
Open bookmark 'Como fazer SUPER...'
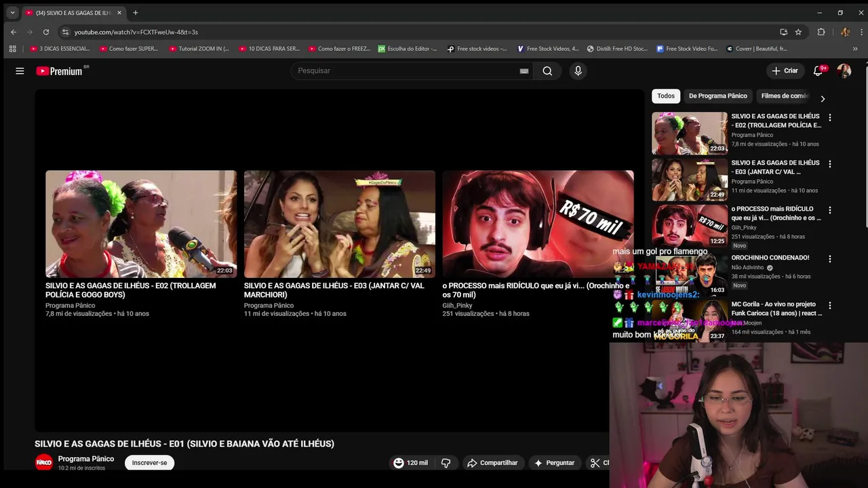point(129,49)
